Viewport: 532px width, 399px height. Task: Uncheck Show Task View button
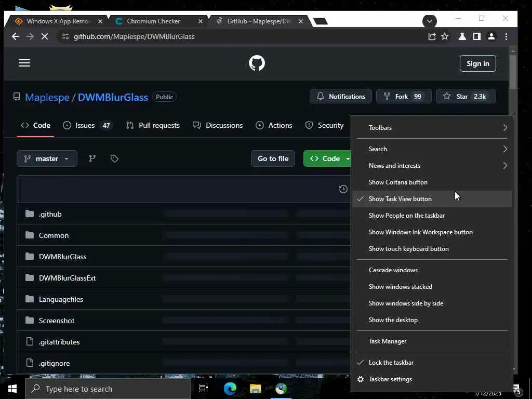432,199
